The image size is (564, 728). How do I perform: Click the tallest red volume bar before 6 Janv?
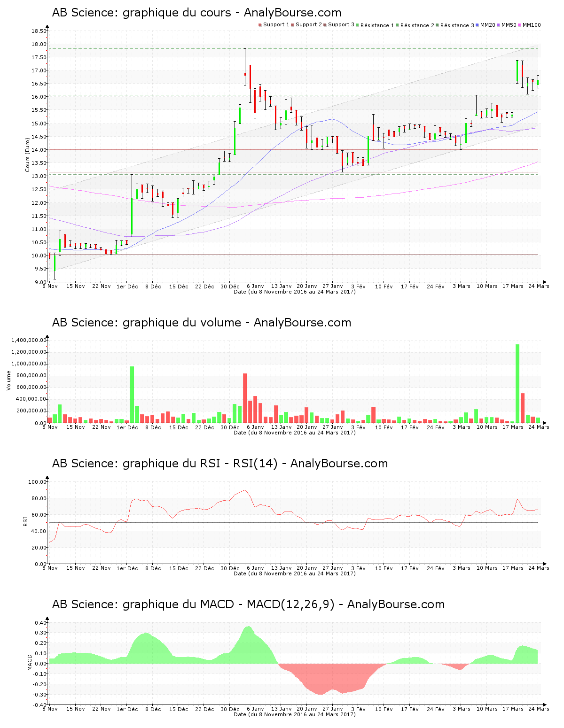click(245, 398)
